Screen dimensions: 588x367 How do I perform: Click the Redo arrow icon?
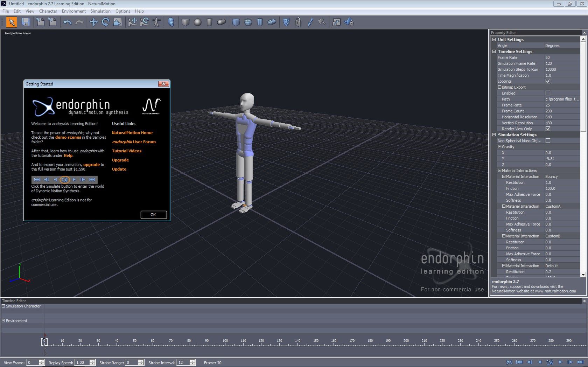[79, 22]
